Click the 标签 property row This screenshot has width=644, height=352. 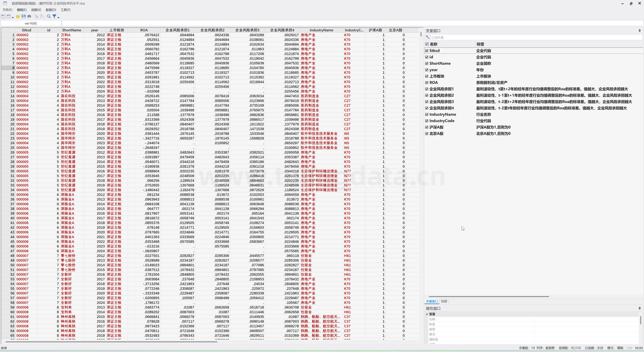(x=533, y=324)
